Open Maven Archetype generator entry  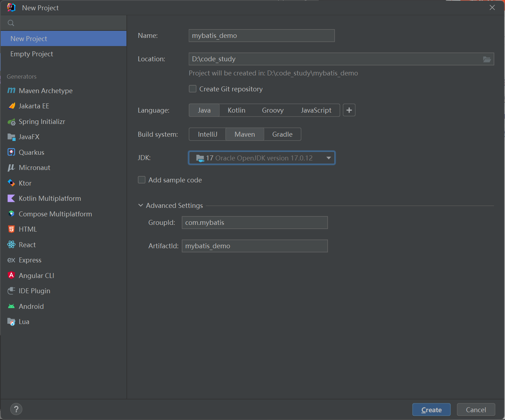point(63,91)
